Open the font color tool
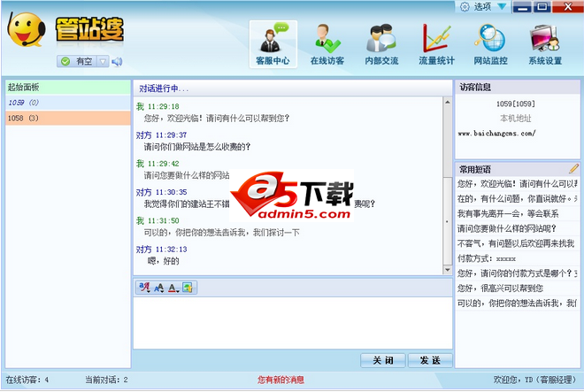The height and width of the screenshot is (392, 584). pos(173,288)
